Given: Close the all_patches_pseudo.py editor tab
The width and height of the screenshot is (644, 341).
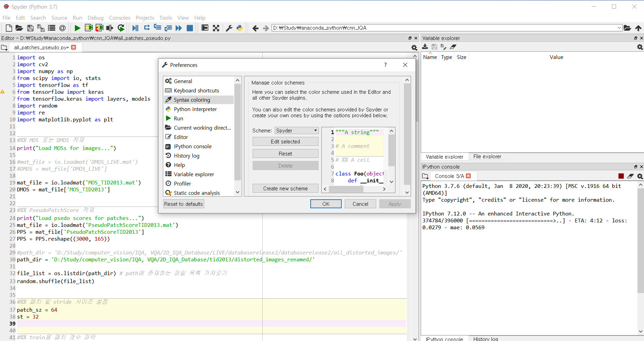Looking at the screenshot, I should 74,47.
